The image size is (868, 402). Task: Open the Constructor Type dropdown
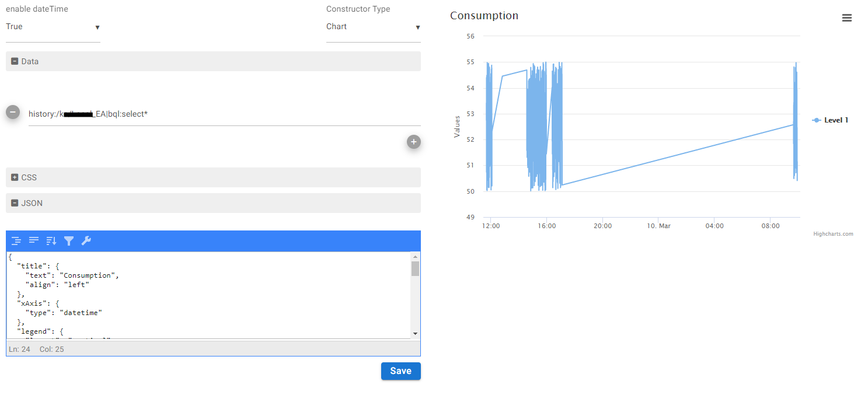point(373,27)
